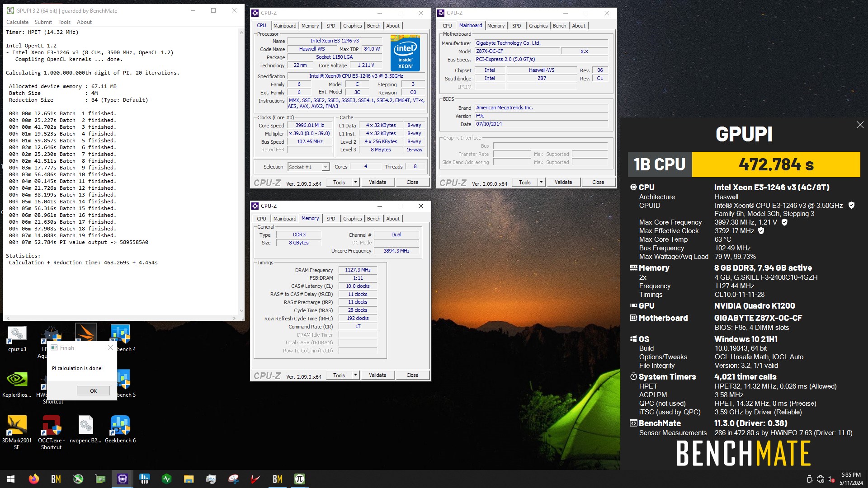The height and width of the screenshot is (488, 868).
Task: Launch Firefox from the taskbar
Action: point(34,479)
